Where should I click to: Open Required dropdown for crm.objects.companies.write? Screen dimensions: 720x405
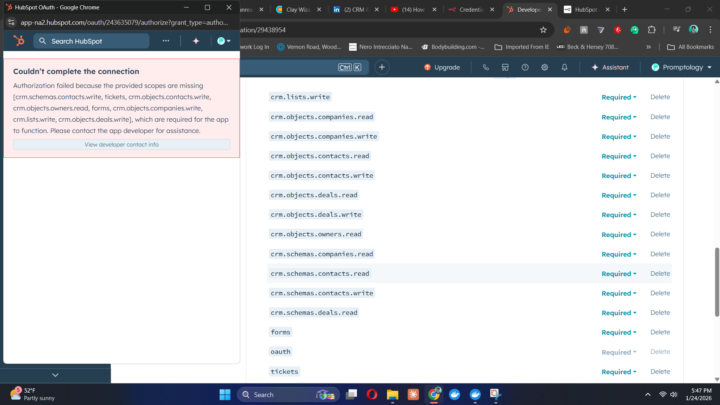(x=619, y=137)
